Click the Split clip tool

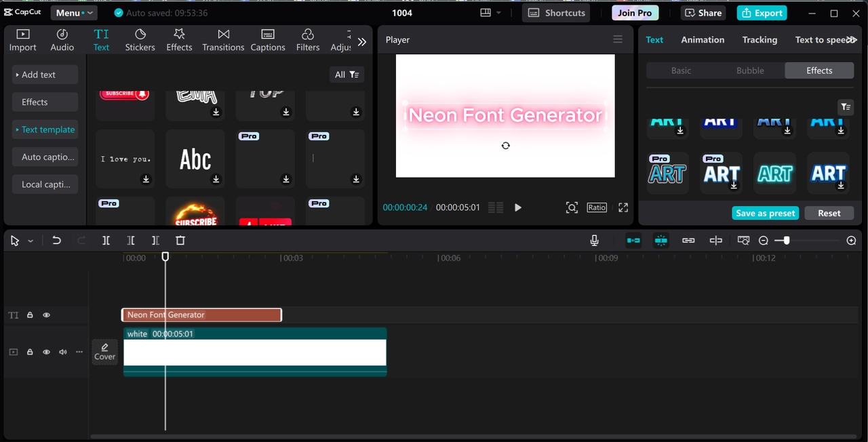106,241
